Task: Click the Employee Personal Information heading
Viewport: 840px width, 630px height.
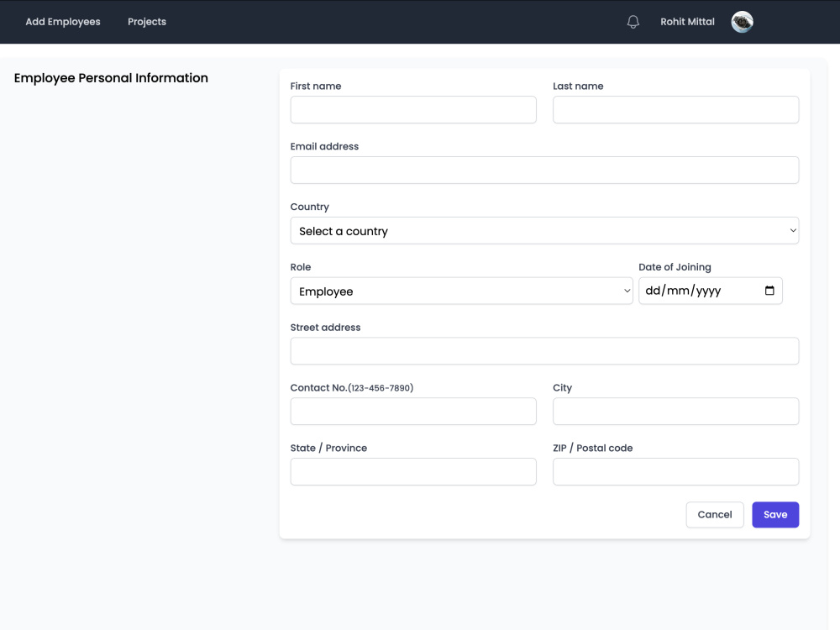Action: pos(111,78)
